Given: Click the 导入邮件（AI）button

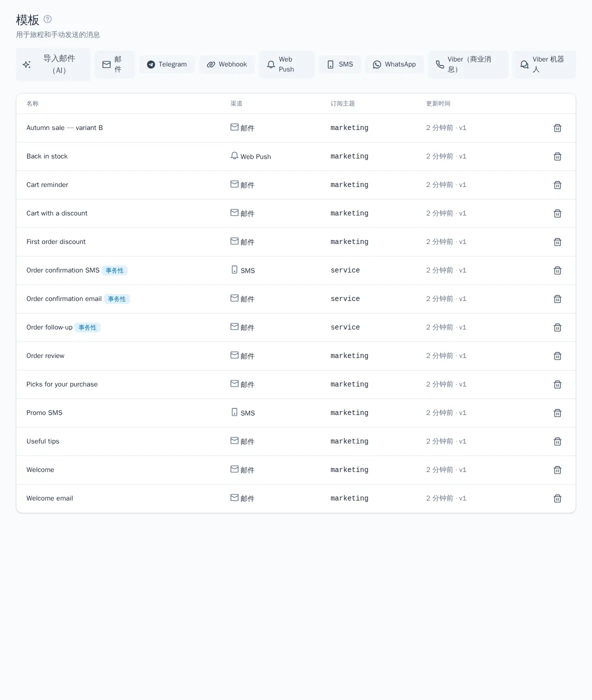Looking at the screenshot, I should coord(53,64).
